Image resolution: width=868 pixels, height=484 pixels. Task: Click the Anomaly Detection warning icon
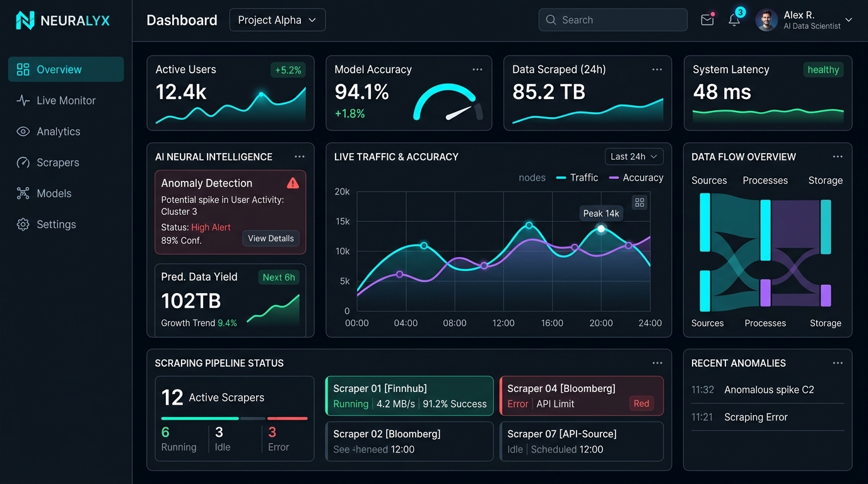[293, 183]
